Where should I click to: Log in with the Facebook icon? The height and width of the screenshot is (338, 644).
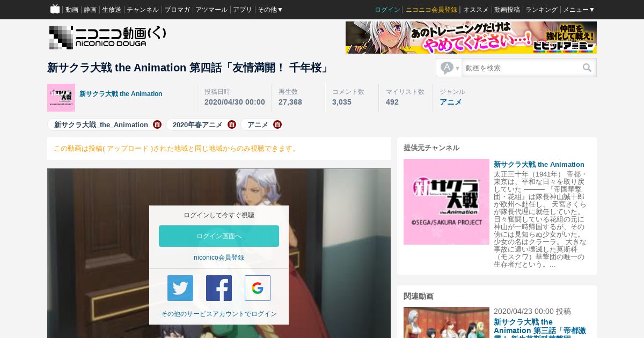[219, 288]
